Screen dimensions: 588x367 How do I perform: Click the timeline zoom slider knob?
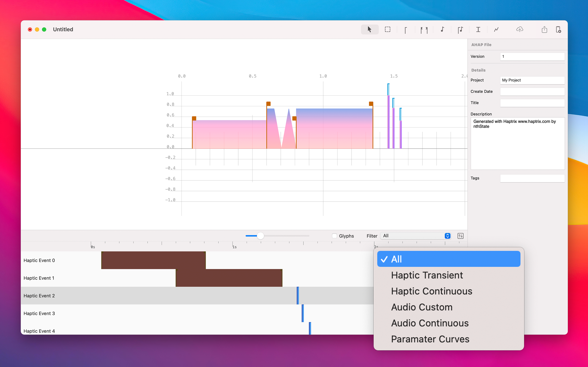(260, 236)
